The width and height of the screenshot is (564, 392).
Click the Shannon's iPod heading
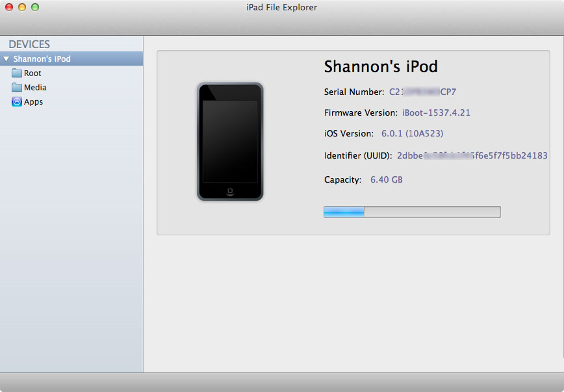381,66
